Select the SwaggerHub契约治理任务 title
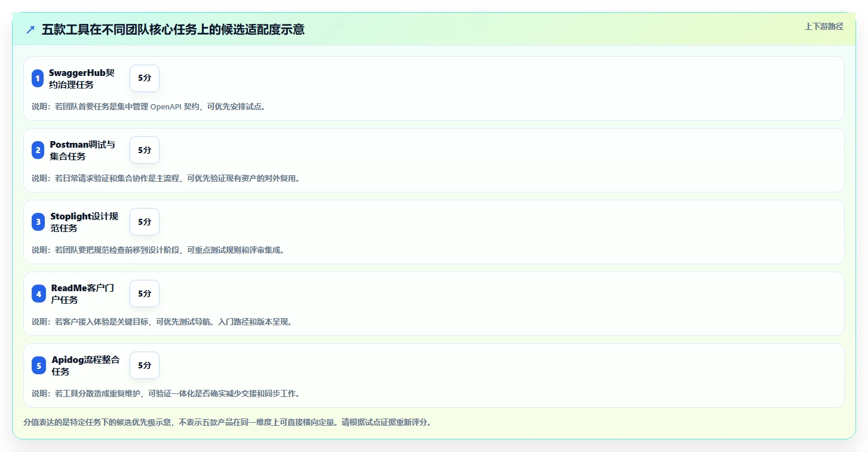Viewport: 868px width, 452px height. coord(82,78)
